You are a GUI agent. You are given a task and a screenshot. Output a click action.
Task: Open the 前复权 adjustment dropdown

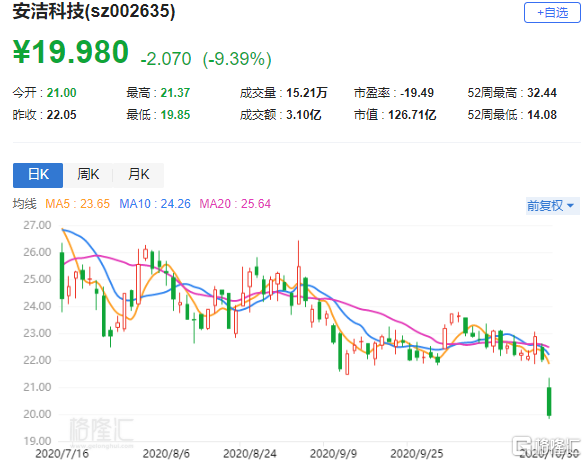tap(552, 205)
